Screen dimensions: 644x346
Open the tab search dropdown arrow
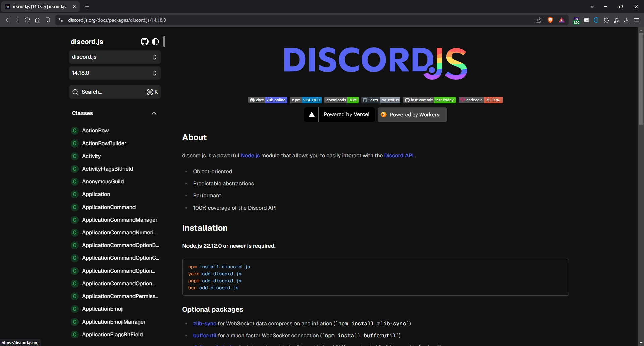pos(592,7)
